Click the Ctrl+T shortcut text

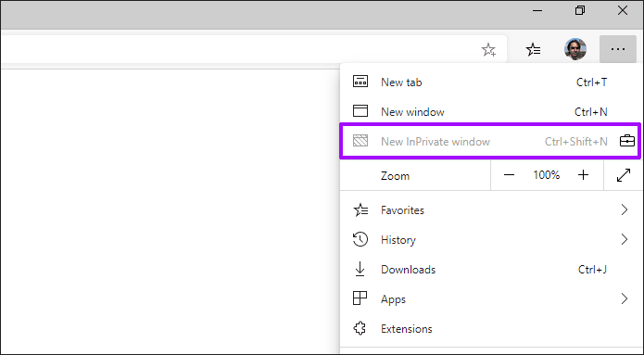(591, 82)
